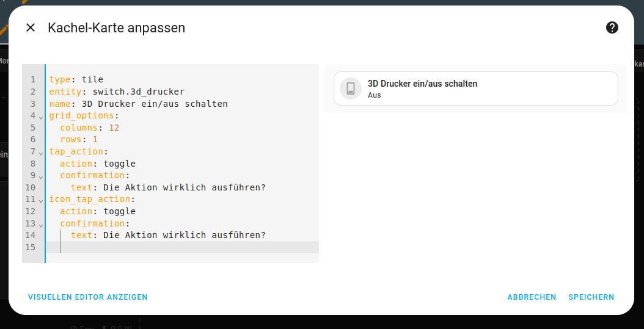
Task: Save the card with SPEICHERN
Action: pos(591,297)
